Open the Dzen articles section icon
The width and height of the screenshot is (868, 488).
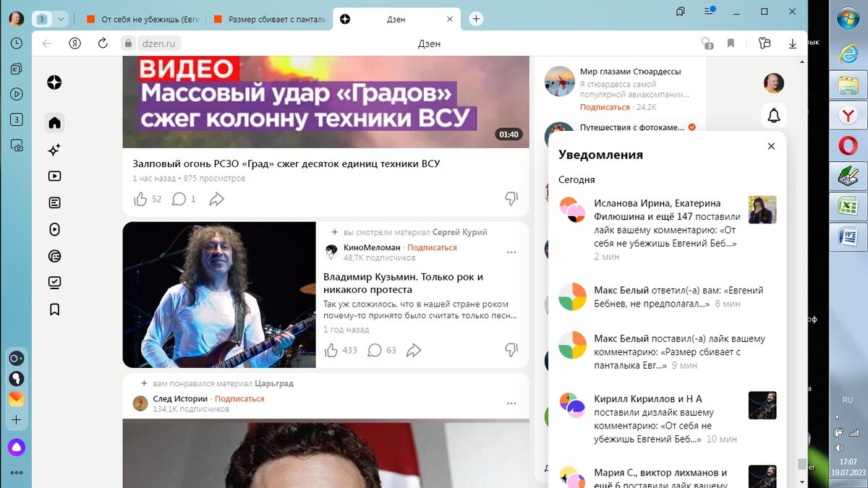54,202
